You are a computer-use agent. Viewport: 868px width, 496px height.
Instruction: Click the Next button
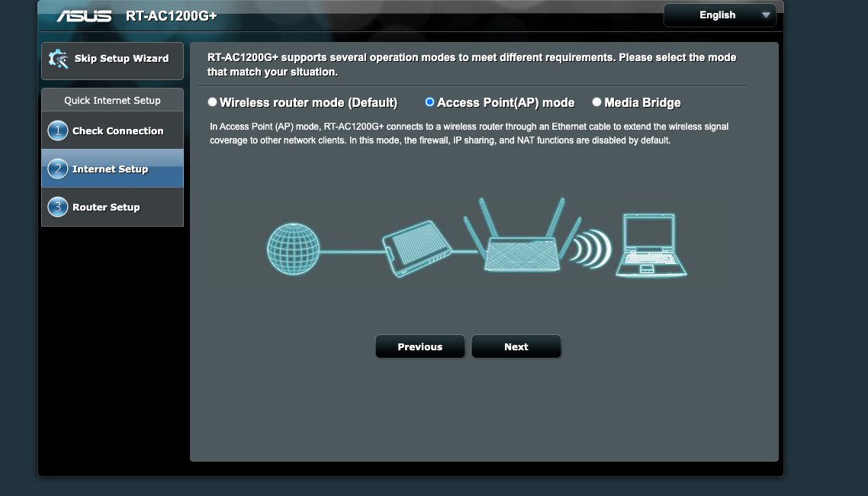point(516,347)
